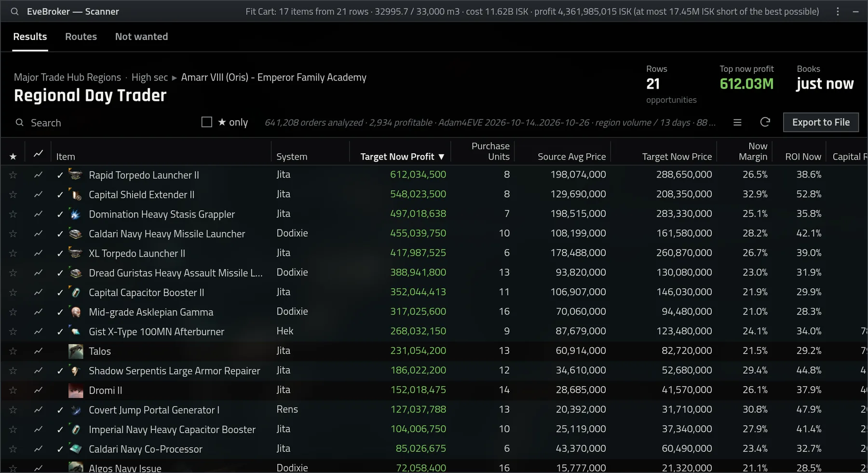Open the column layout menu icon

(737, 122)
